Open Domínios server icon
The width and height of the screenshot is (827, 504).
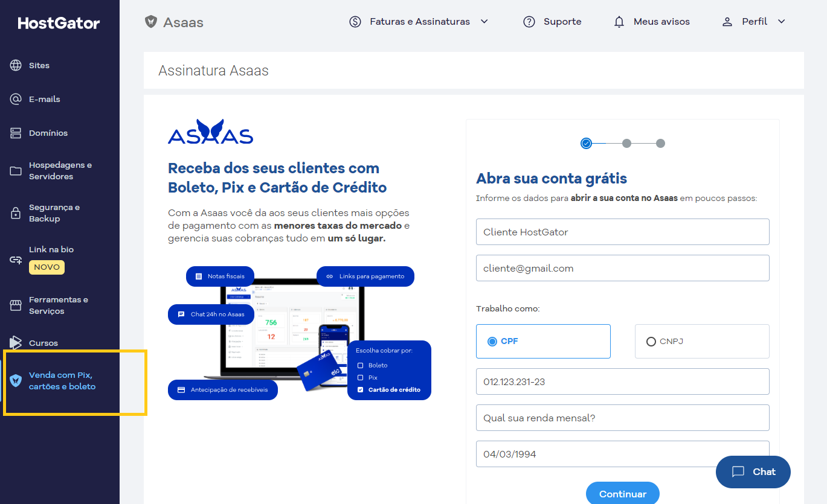click(16, 133)
